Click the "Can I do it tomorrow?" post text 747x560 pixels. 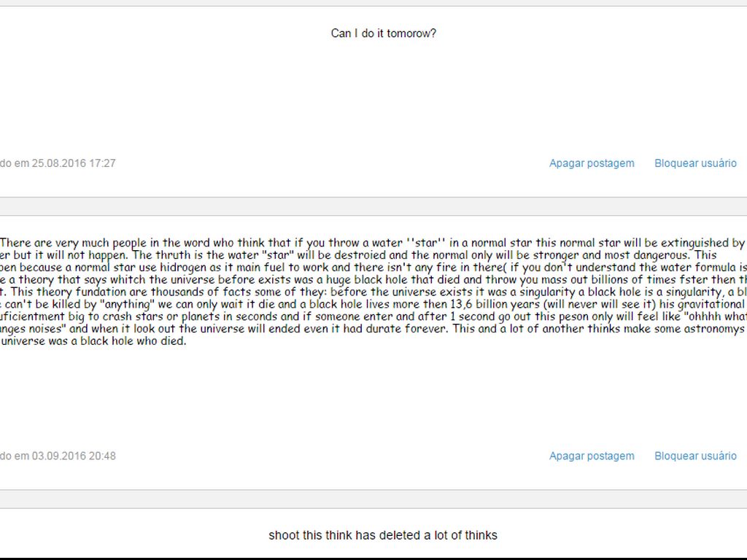click(383, 33)
